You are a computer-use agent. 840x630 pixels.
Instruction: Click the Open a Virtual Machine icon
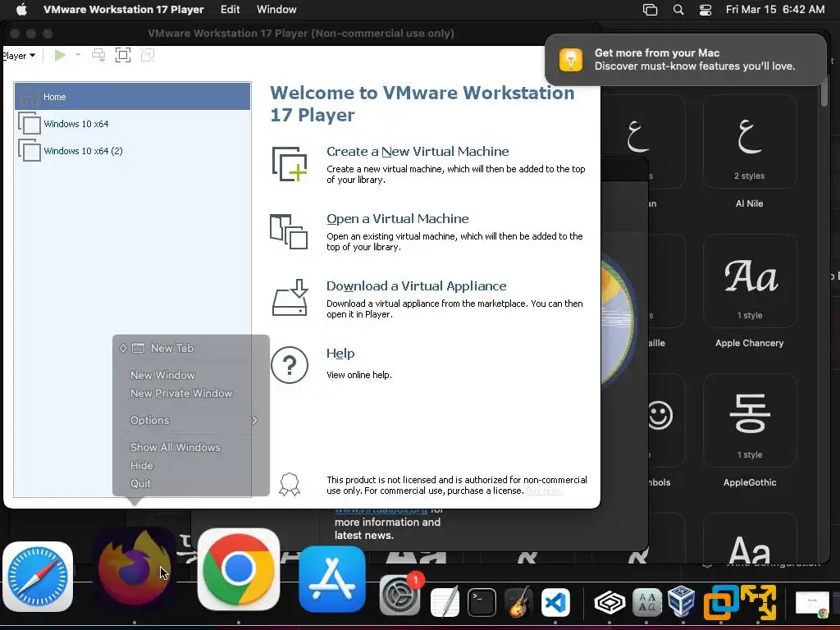289,231
